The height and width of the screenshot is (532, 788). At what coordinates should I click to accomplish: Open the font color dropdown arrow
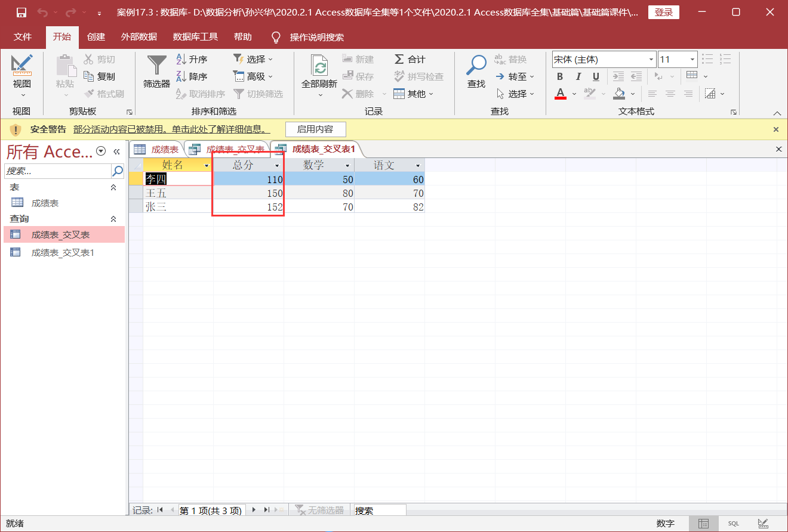point(574,94)
